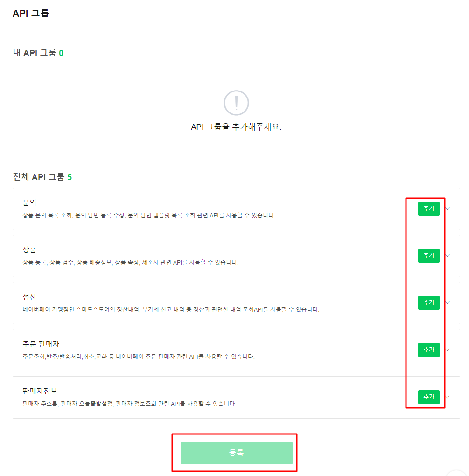Click the 'API 그룹을 추가해주세요' message
The width and height of the screenshot is (469, 476).
coord(236,127)
